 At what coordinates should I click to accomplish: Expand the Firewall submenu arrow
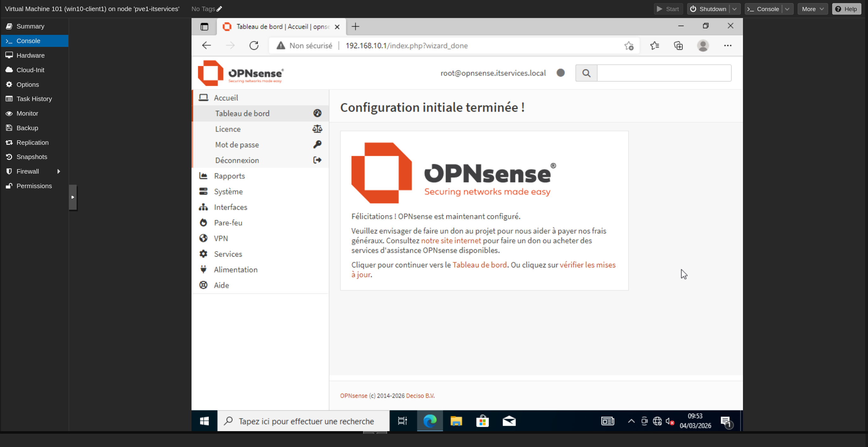tap(59, 171)
